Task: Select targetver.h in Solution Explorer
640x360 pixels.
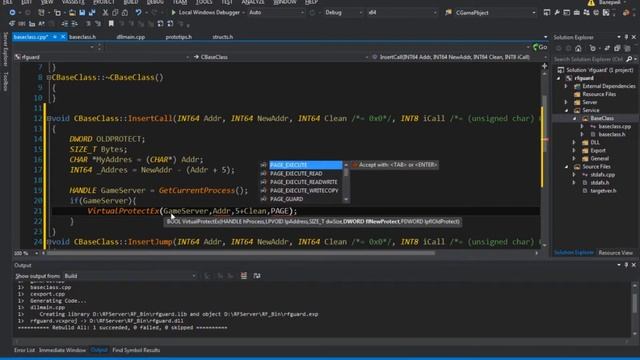Action: click(x=603, y=191)
